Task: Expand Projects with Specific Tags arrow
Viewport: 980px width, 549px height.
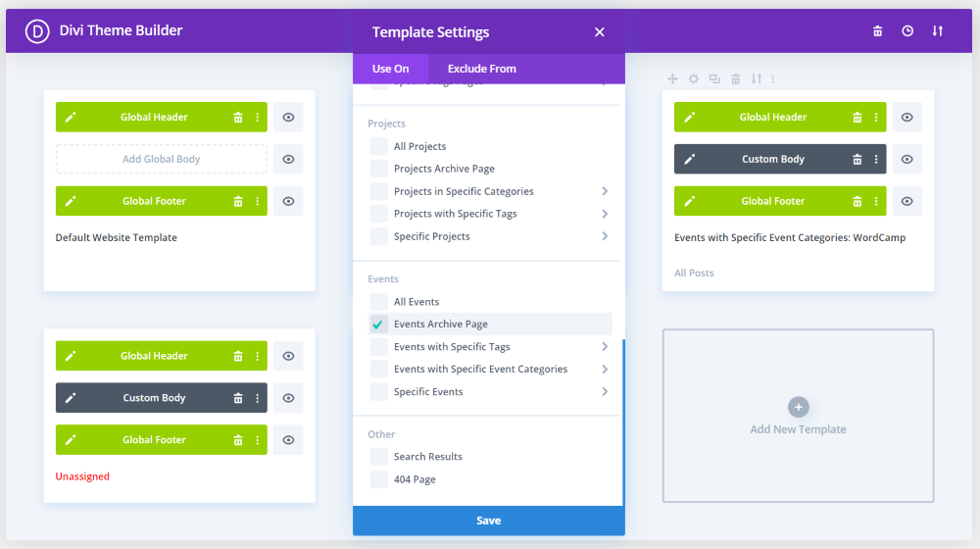Action: coord(605,214)
